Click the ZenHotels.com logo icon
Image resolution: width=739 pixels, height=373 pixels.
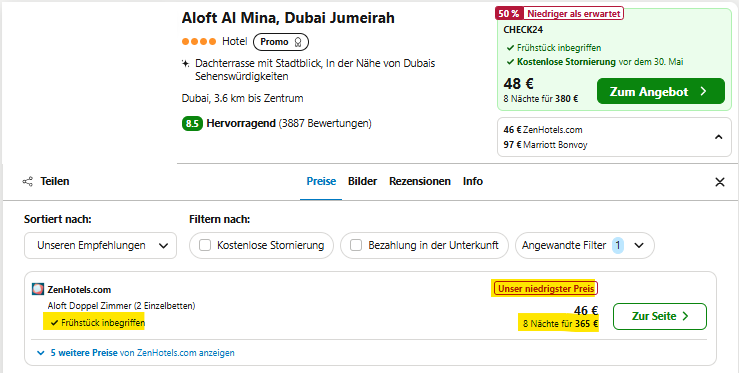[x=38, y=289]
